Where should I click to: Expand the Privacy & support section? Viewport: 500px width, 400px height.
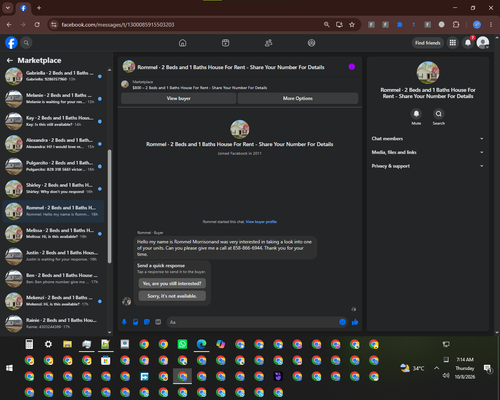pyautogui.click(x=428, y=166)
